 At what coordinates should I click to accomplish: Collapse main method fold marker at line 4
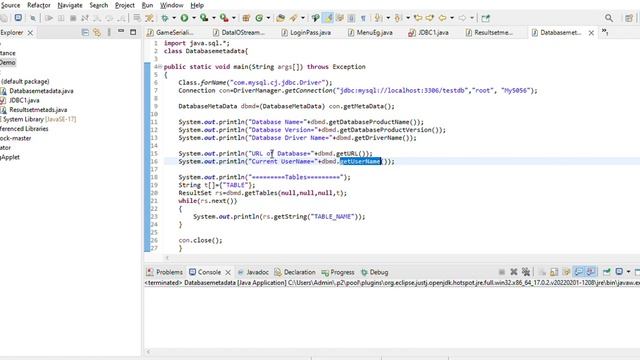pos(160,67)
